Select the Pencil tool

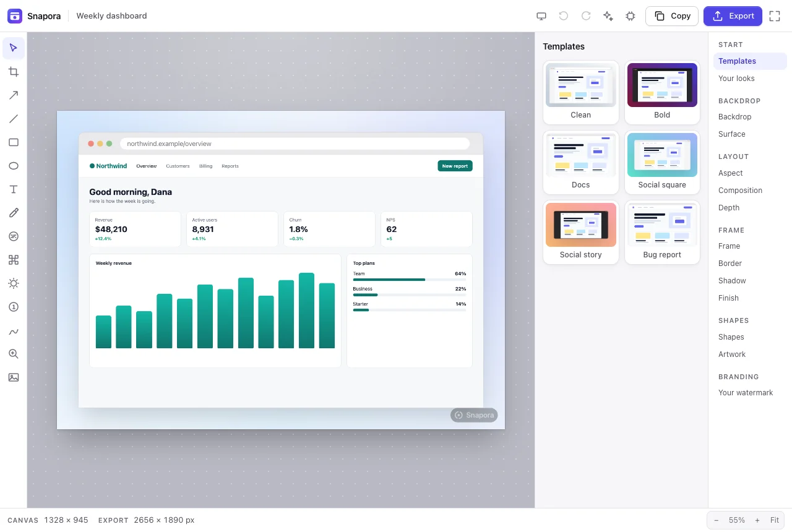point(14,213)
